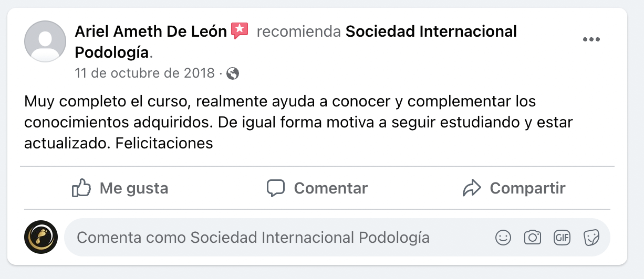Image resolution: width=644 pixels, height=279 pixels.
Task: Open the three-dot post options menu
Action: 591,40
